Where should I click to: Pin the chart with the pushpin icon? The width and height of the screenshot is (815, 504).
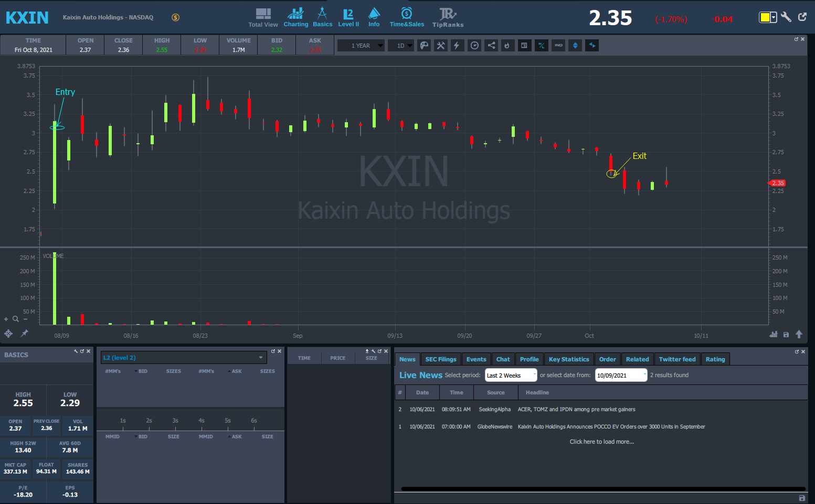[x=24, y=333]
